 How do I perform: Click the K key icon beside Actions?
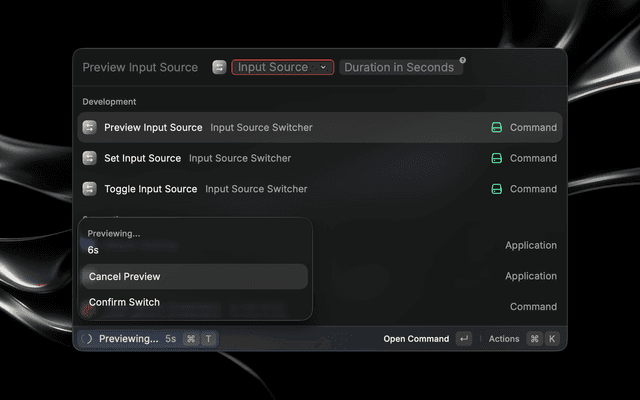point(552,339)
